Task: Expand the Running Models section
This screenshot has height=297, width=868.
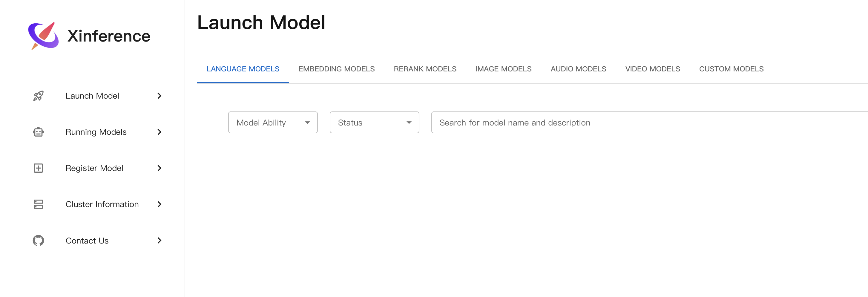Action: point(160,132)
